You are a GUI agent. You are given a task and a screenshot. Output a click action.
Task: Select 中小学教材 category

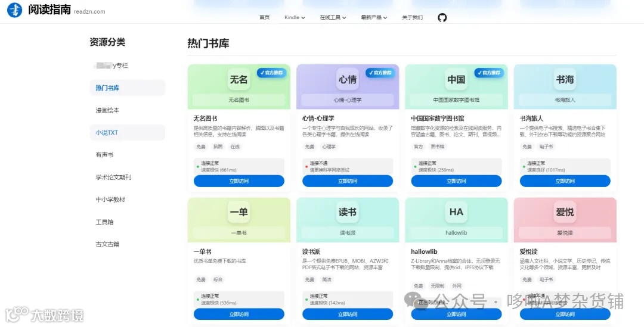(128, 200)
